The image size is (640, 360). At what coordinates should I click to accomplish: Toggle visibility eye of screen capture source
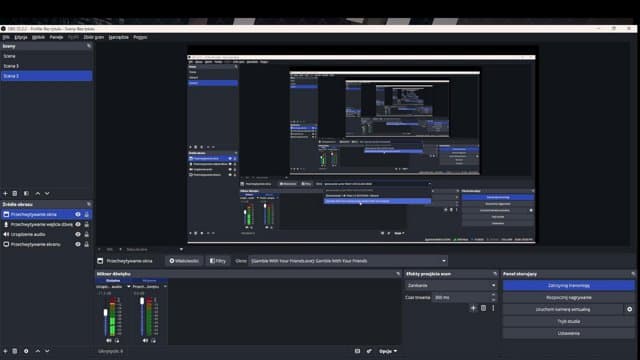click(x=78, y=244)
